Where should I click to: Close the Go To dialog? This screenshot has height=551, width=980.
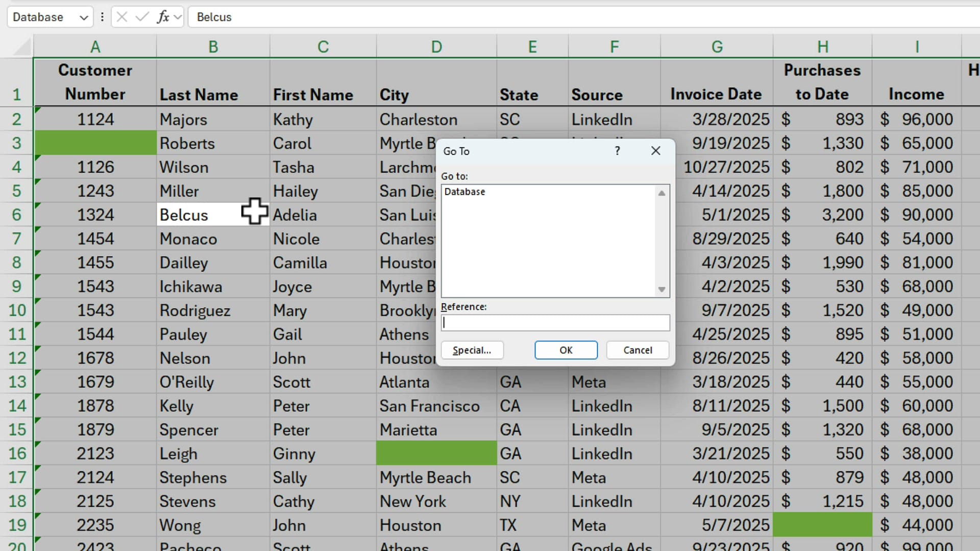pos(655,151)
